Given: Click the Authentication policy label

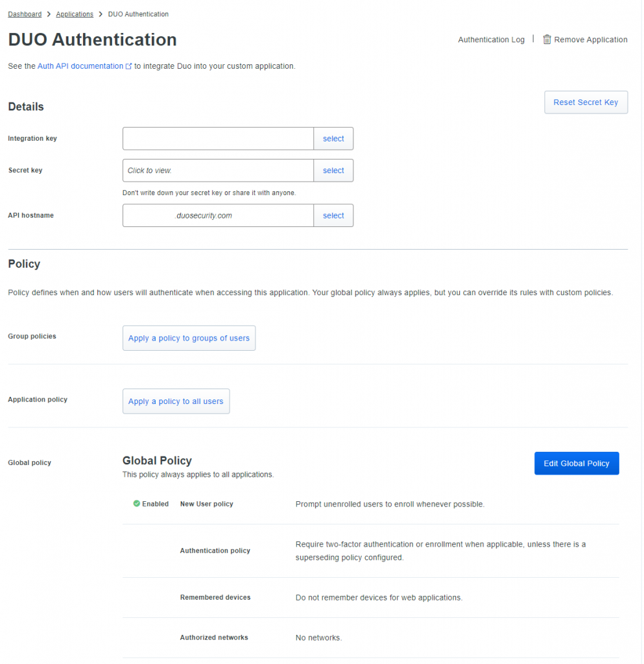Looking at the screenshot, I should (215, 551).
